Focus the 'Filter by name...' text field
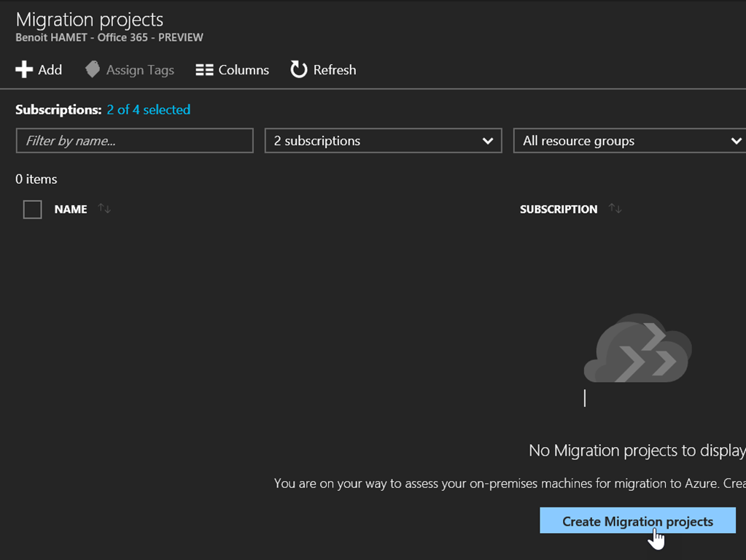The width and height of the screenshot is (746, 560). click(x=134, y=141)
